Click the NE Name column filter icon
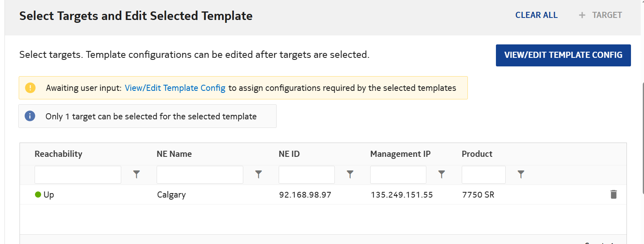644x244 pixels. tap(258, 174)
